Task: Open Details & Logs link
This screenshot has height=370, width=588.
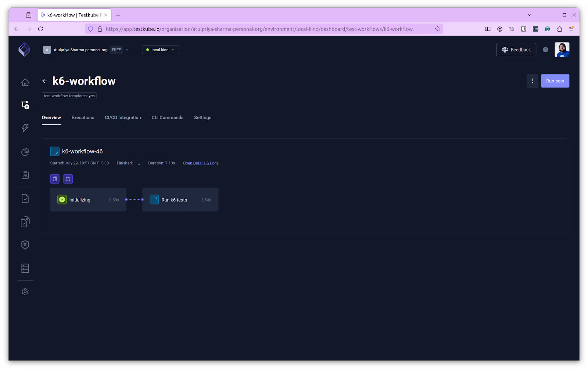Action: pyautogui.click(x=201, y=163)
